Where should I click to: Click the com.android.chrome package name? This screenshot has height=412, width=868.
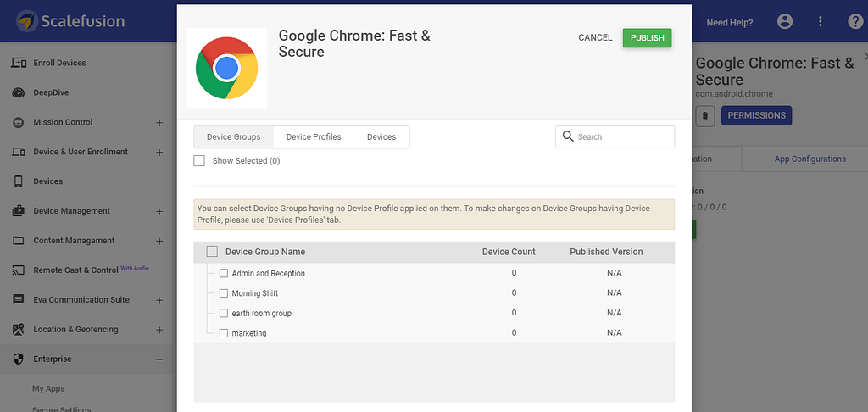pos(734,93)
